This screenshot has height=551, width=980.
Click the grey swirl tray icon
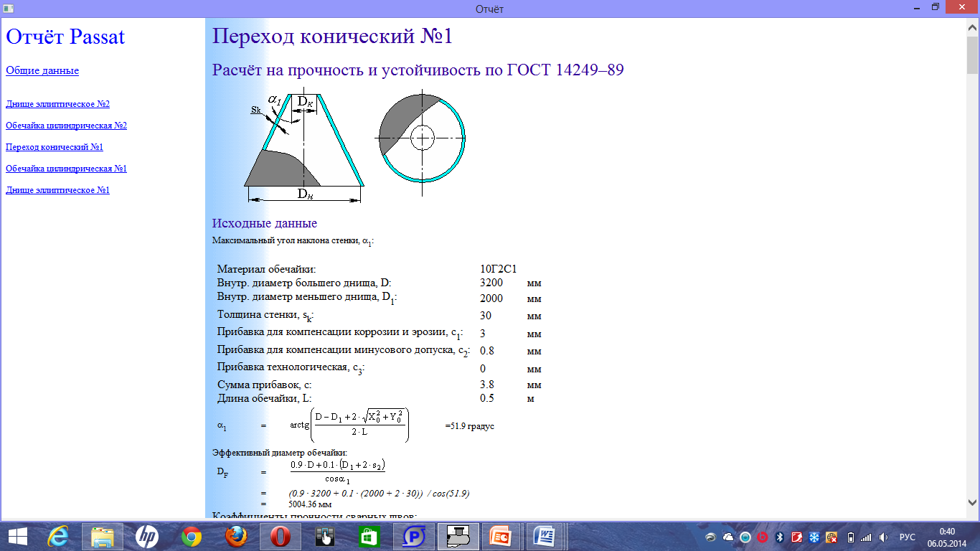(711, 537)
